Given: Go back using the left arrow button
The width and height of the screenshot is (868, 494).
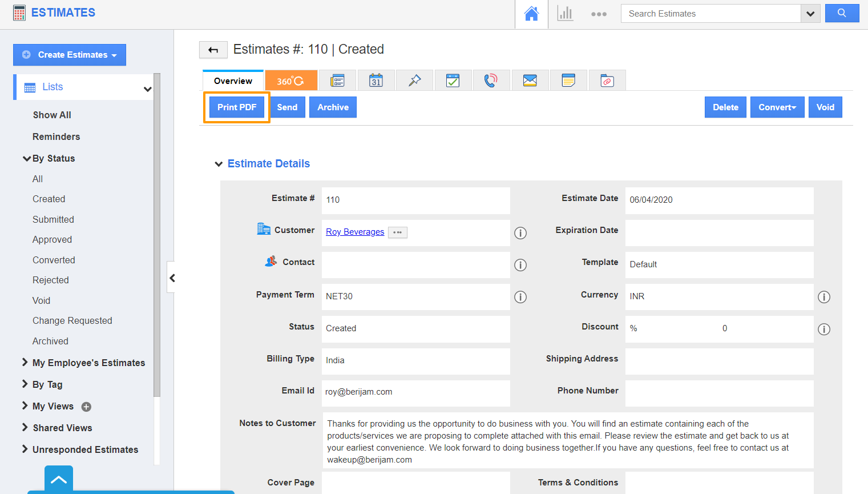Looking at the screenshot, I should (213, 50).
